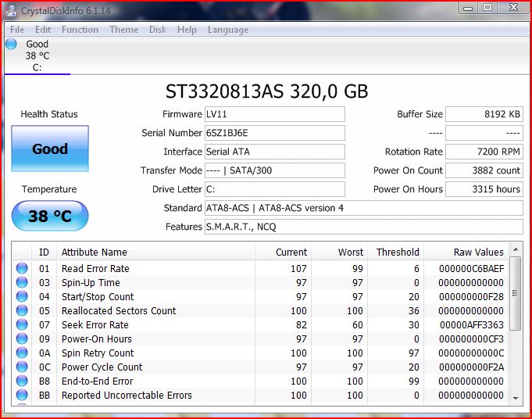Image resolution: width=532 pixels, height=419 pixels.
Task: Click the Attribute Name column header
Action: [x=155, y=252]
